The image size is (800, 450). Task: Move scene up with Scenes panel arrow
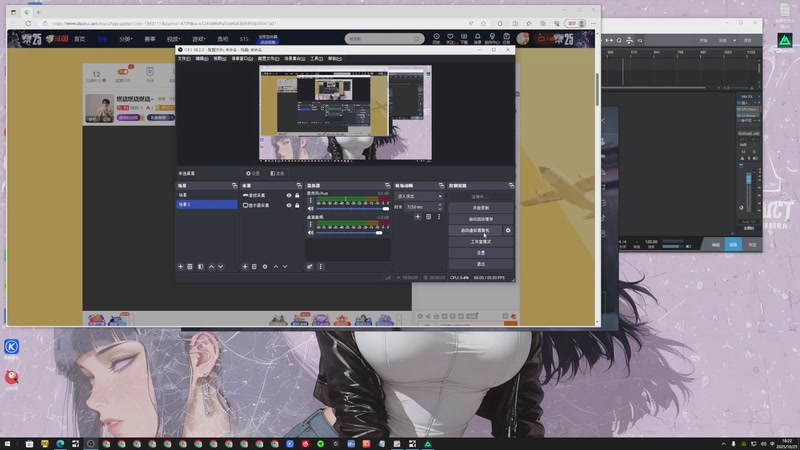pyautogui.click(x=211, y=266)
